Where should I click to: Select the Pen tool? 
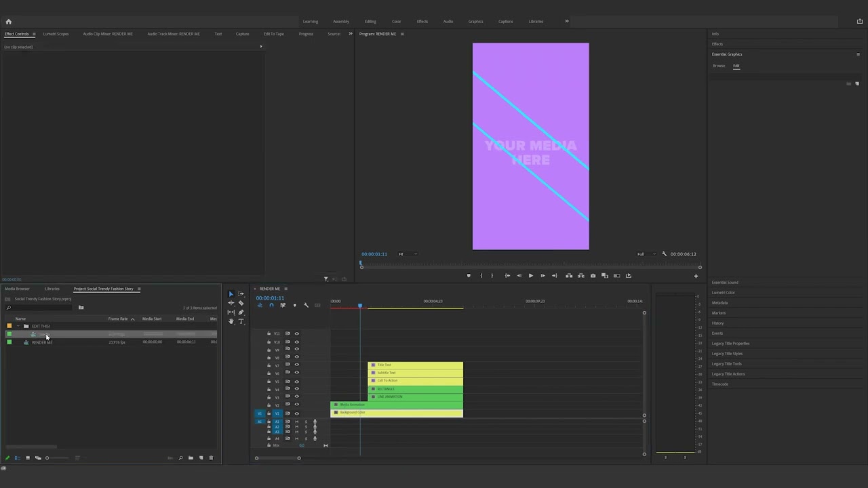coord(241,312)
